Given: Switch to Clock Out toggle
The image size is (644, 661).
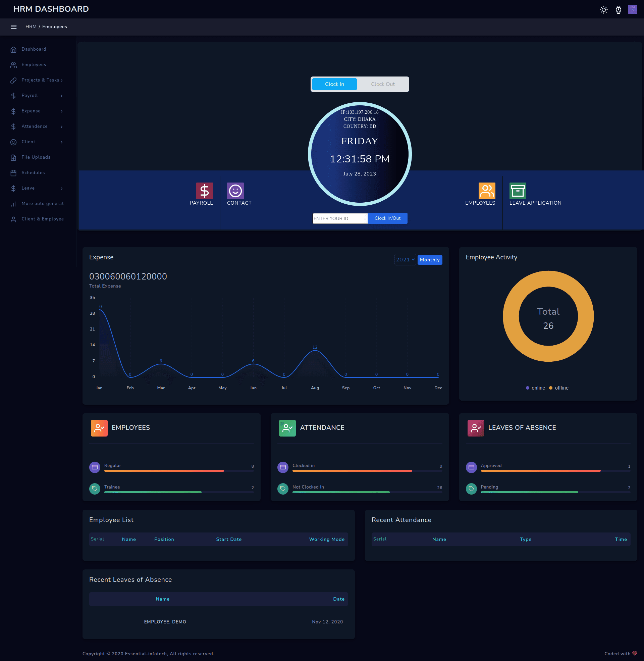Looking at the screenshot, I should [x=383, y=84].
